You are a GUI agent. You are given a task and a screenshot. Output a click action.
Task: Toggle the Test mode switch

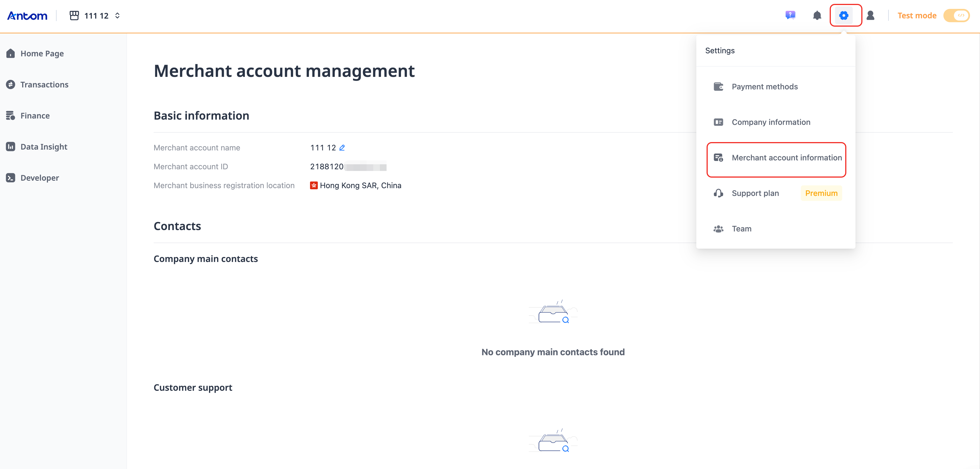(956, 16)
